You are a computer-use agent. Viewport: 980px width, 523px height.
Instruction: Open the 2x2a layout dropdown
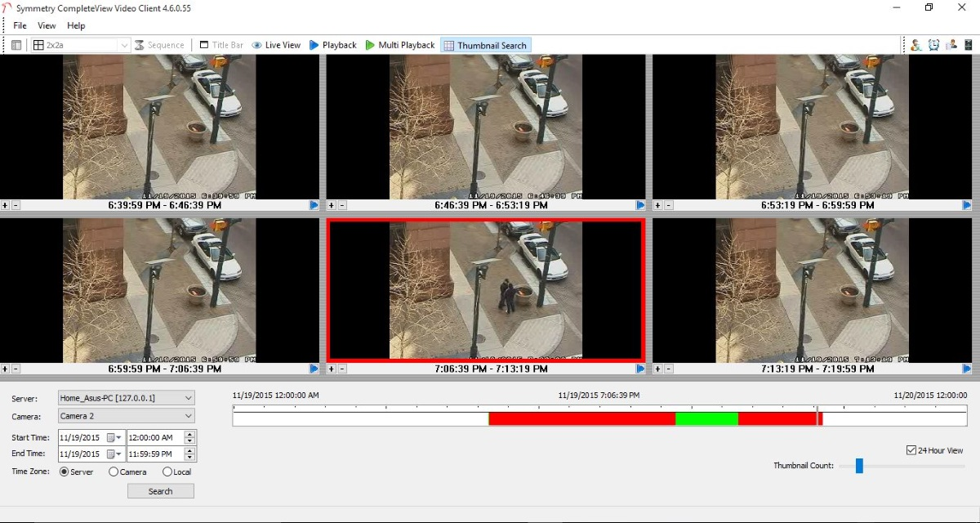(124, 45)
